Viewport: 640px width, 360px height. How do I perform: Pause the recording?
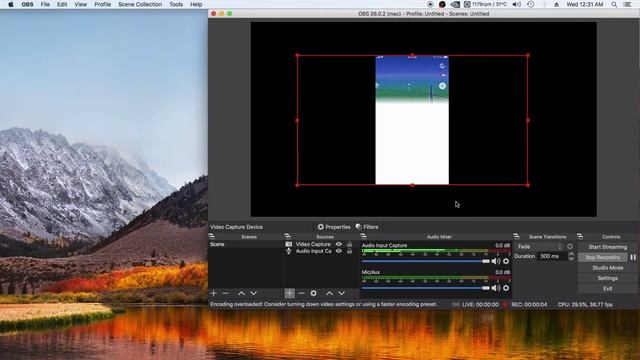click(x=633, y=258)
